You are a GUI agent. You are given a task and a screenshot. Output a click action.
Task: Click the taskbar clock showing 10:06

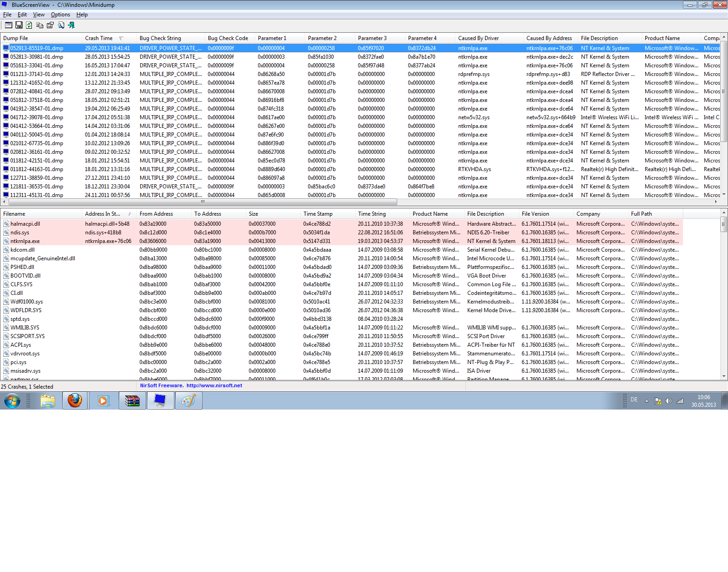[x=703, y=401]
